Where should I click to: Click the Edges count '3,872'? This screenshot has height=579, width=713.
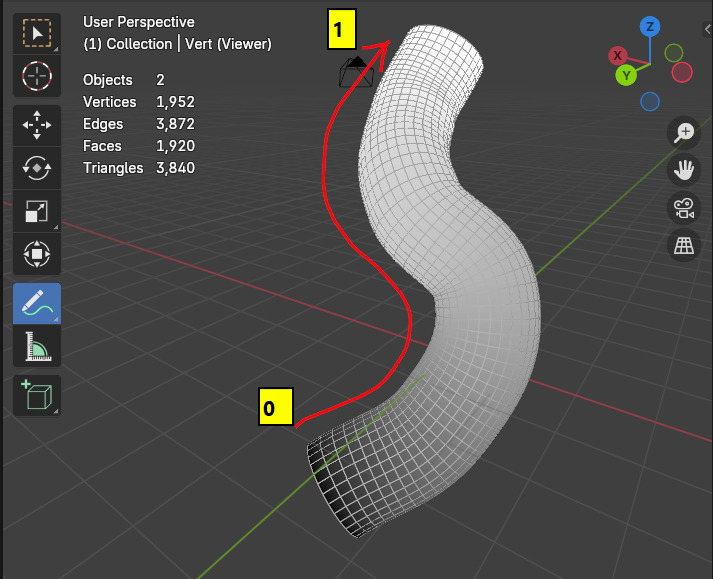[x=176, y=124]
